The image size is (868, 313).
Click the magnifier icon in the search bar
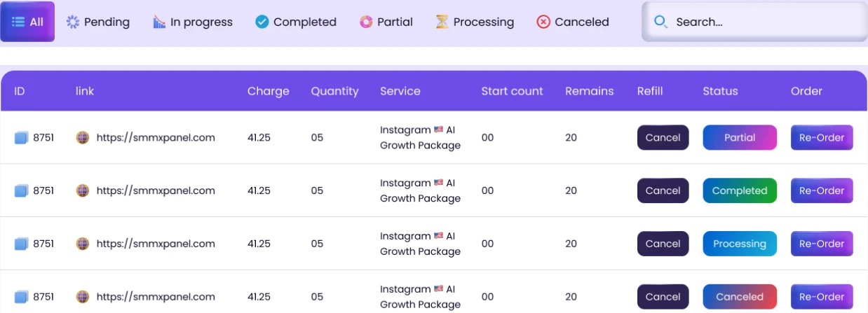660,22
